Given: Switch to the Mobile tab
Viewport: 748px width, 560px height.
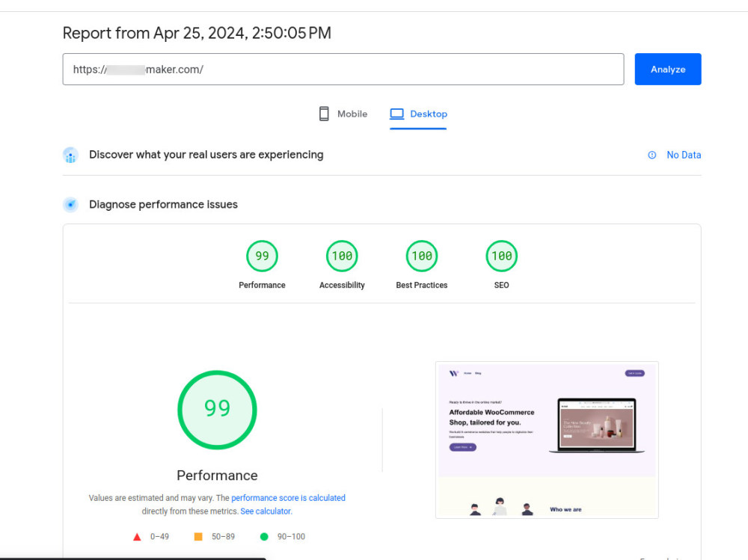Looking at the screenshot, I should [343, 114].
